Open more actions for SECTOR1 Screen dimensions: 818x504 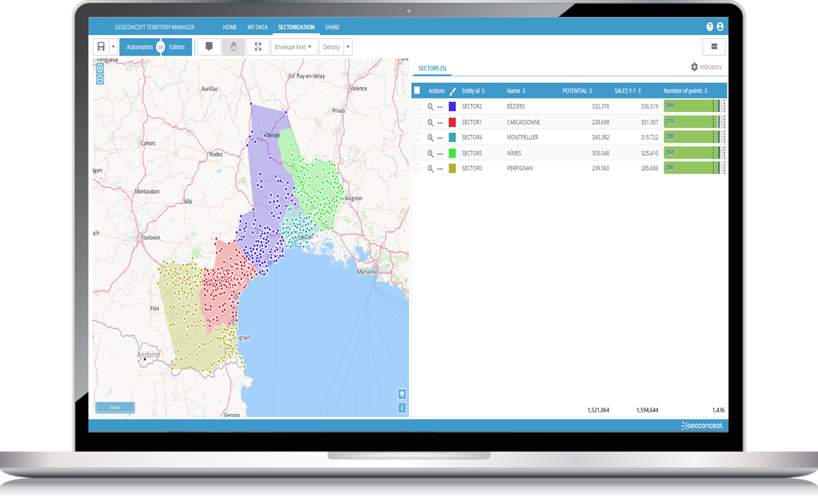click(x=440, y=123)
